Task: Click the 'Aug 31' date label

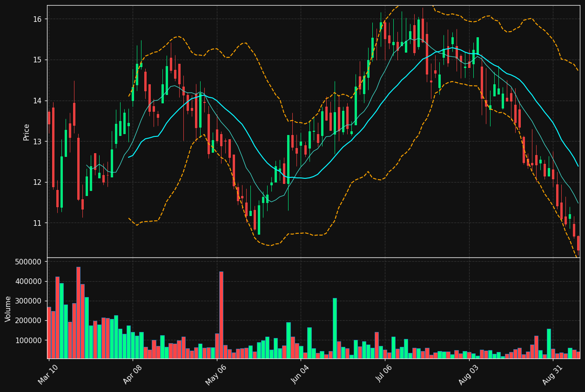Action: coord(552,374)
